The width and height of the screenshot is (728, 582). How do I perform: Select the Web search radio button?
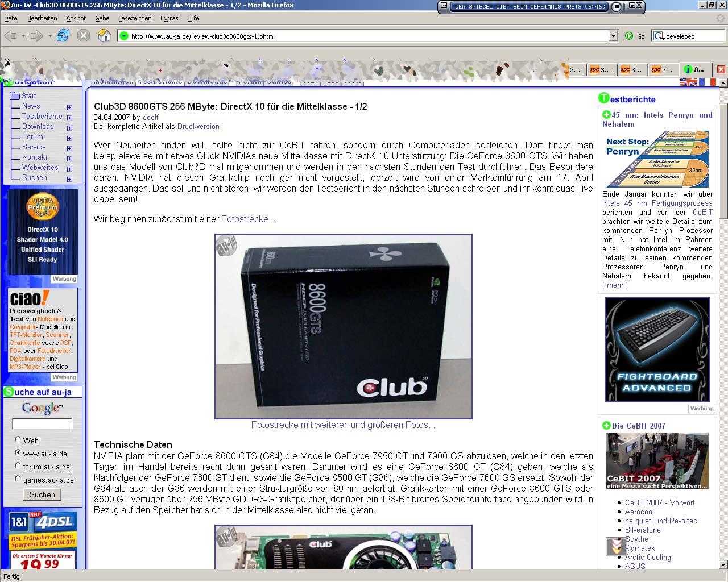pos(18,439)
